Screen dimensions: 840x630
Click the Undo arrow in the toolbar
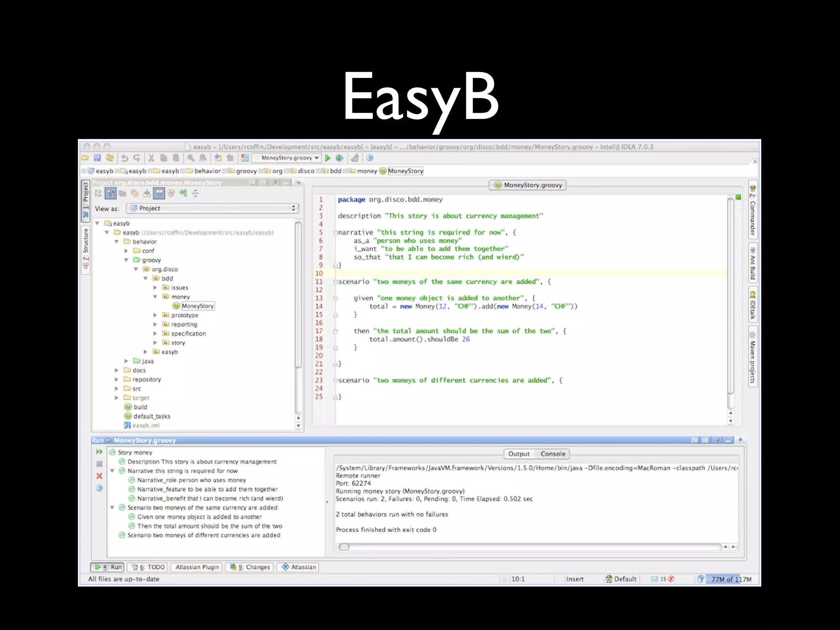(125, 158)
